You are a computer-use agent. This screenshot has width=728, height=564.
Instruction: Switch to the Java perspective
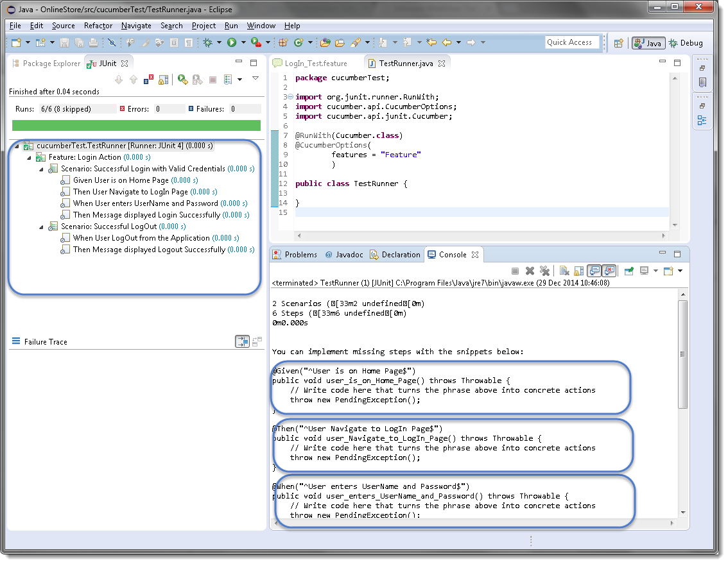[648, 43]
